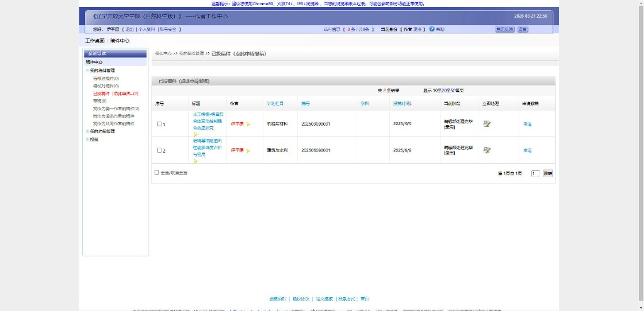Click yellow arrow icon under first manuscript title
Screen dimensions: 644x311
196,134
